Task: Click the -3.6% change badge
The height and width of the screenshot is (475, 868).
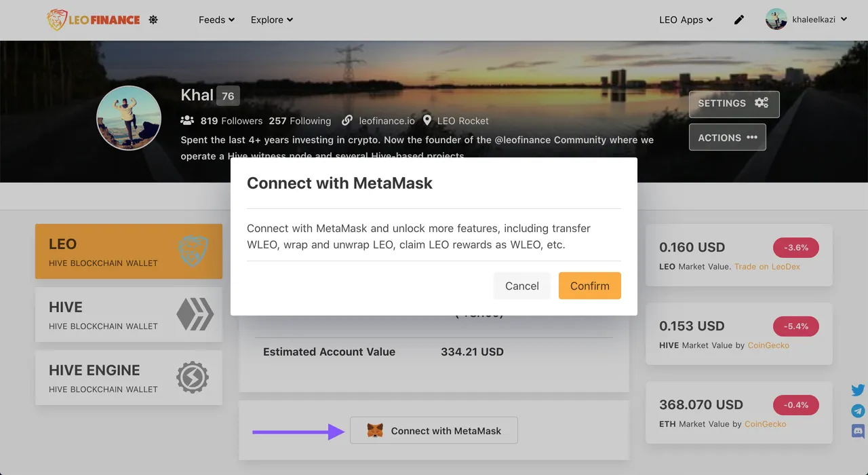Action: coord(796,248)
